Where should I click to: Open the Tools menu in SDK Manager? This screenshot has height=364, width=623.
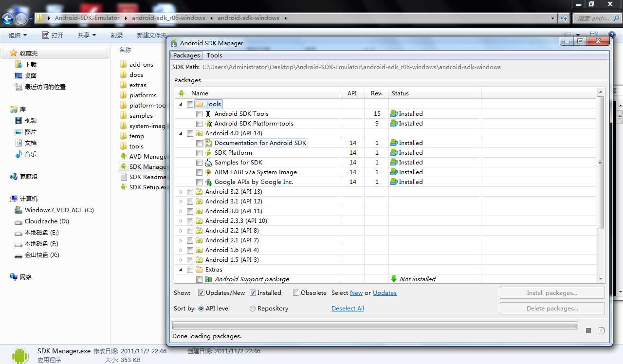coord(214,55)
